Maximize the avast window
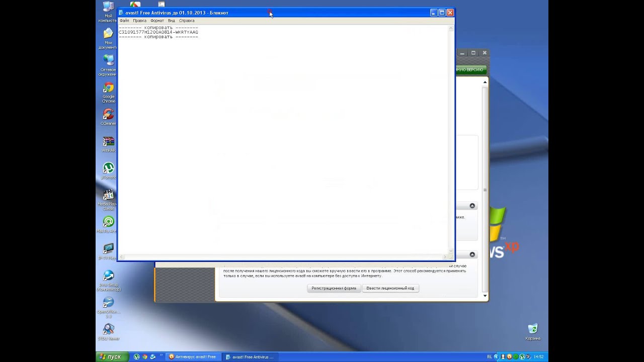Screen dimensions: 644x362 coord(473,52)
